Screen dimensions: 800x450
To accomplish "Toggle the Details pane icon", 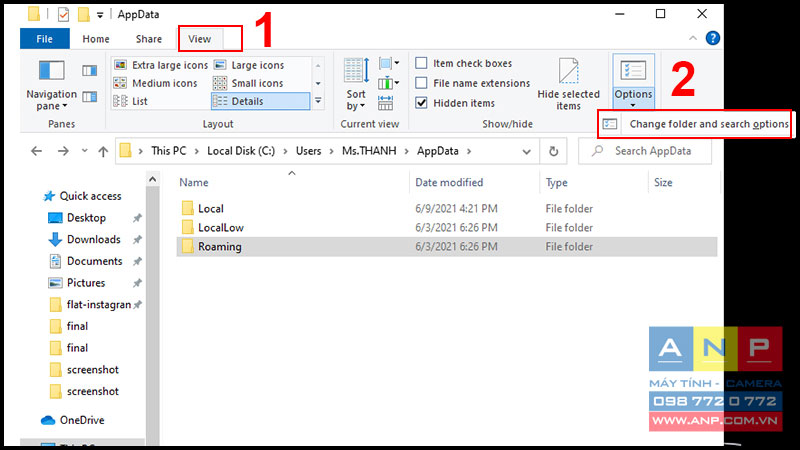I will pos(89,96).
